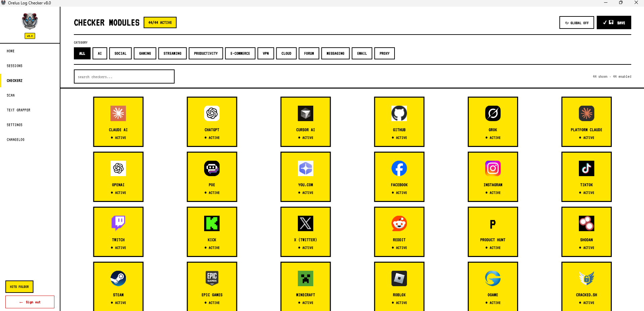Click the TikTok logo icon
644x311 pixels.
587,168
